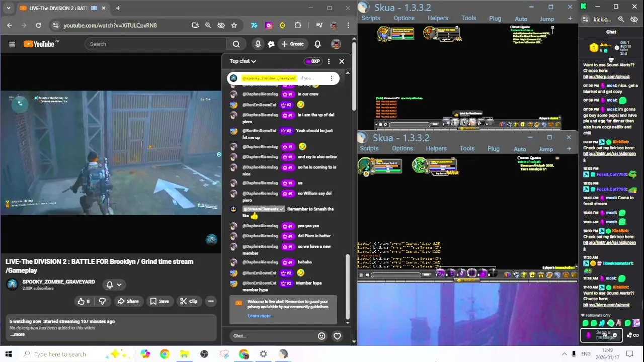
Task: Open Chrome from the taskbar
Action: (x=165, y=354)
